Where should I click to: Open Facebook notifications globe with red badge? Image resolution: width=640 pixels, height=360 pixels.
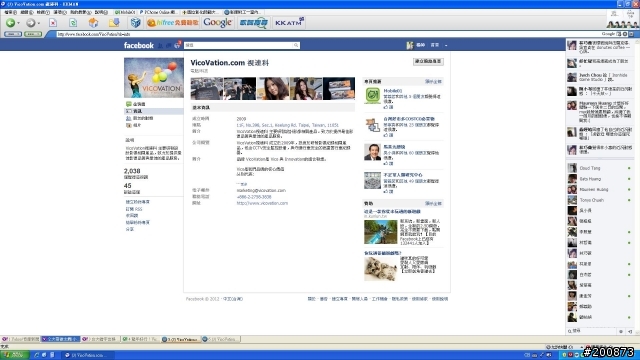click(x=177, y=45)
